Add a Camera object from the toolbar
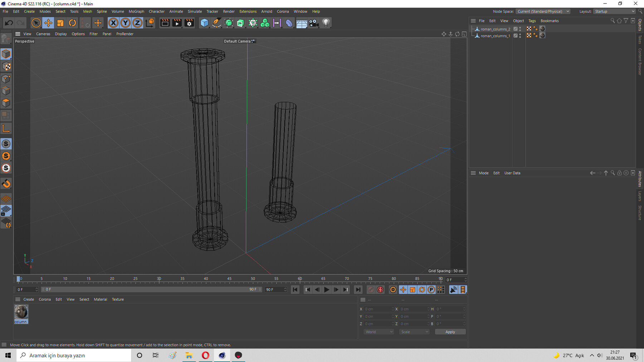 click(x=314, y=23)
